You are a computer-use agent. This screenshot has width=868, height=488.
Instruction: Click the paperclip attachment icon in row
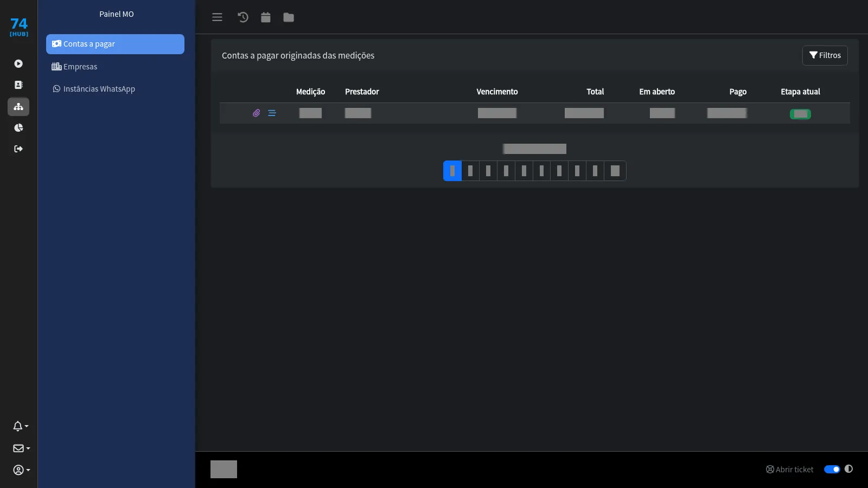click(x=257, y=113)
